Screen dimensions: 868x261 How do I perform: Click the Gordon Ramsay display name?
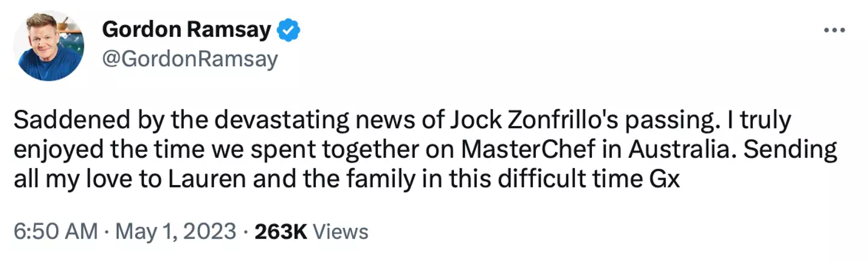tap(186, 30)
